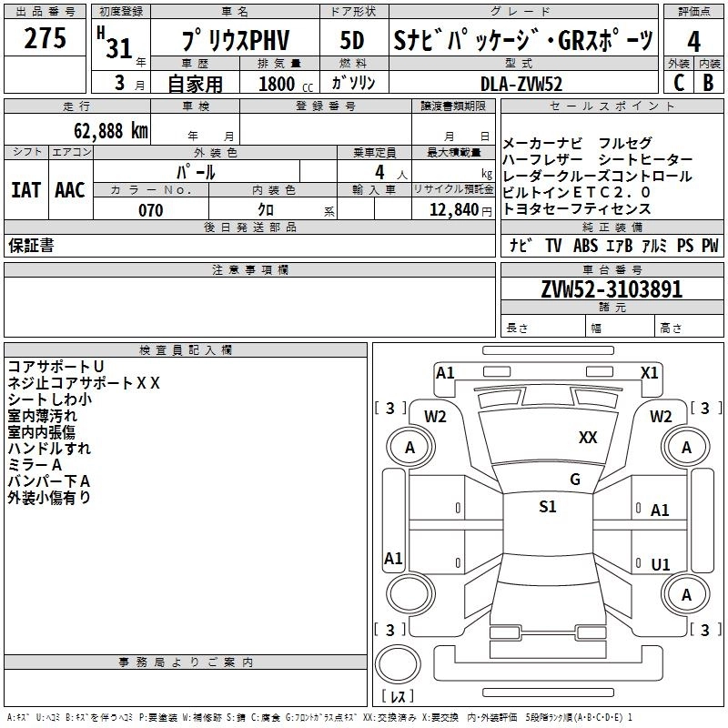Select the 自家用 vehicle history value
Viewport: 728px width, 728px height.
[196, 84]
